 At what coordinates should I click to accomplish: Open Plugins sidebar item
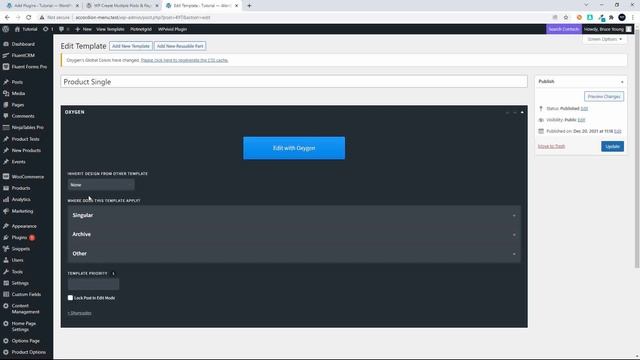coord(19,238)
